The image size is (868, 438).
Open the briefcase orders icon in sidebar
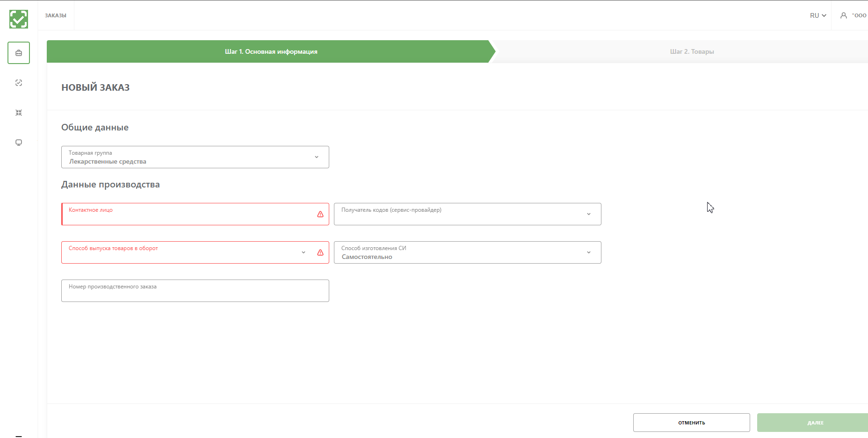(x=19, y=53)
